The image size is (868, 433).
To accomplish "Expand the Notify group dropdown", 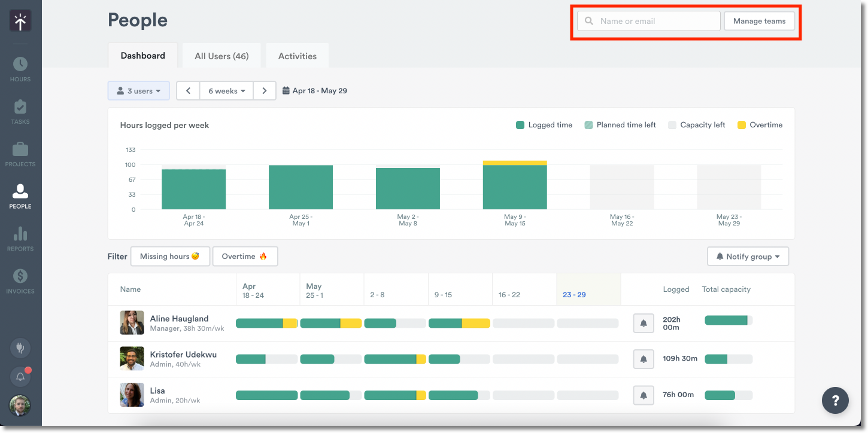I will click(x=748, y=257).
